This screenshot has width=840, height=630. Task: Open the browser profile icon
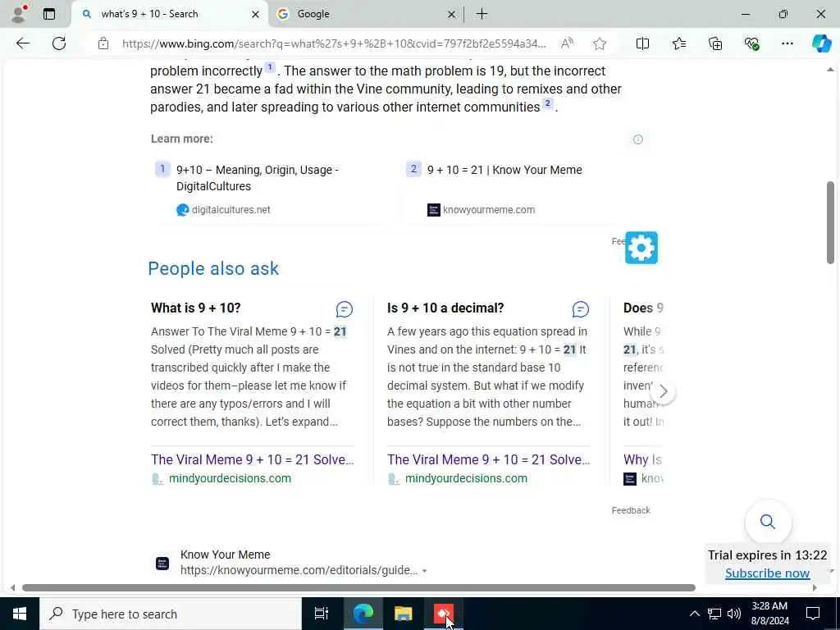point(19,14)
